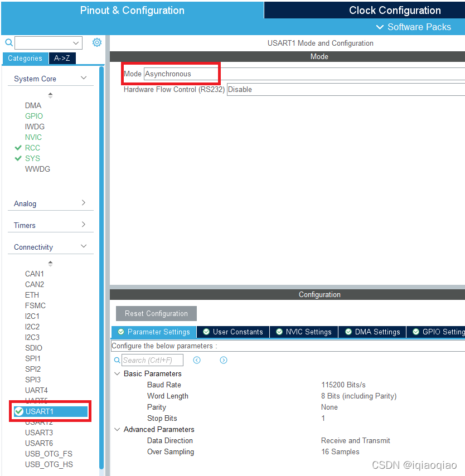Open Hardware Flow Control dropdown
This screenshot has height=476, width=465.
click(346, 90)
